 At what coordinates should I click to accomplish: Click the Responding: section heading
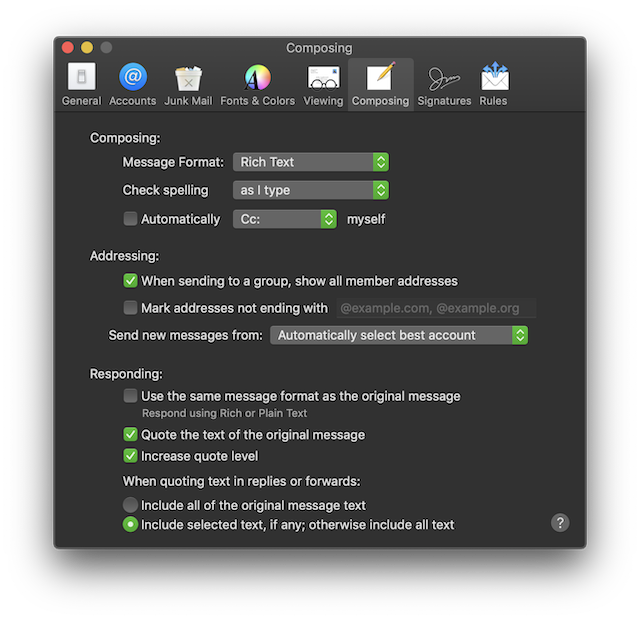point(126,374)
